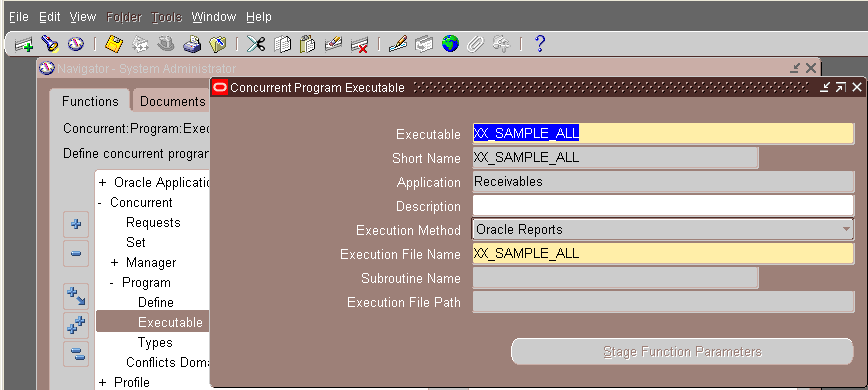Show the Navigator via compass icon

click(x=75, y=44)
